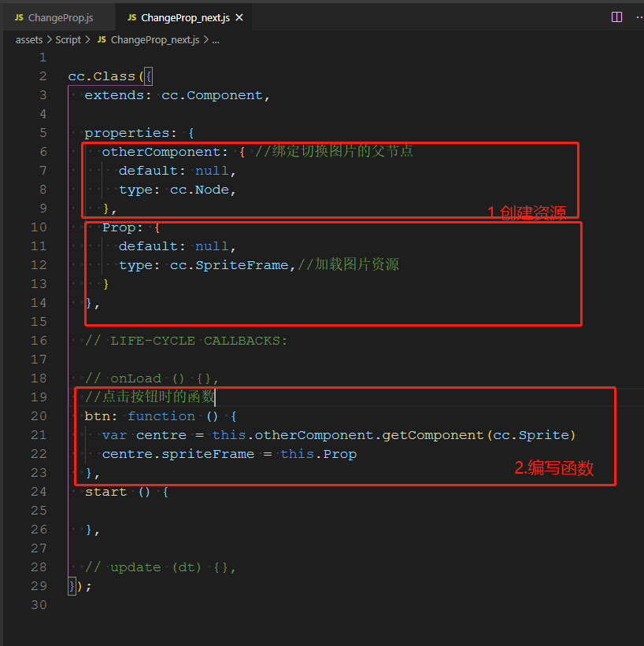Click line number 2 in gutter
The height and width of the screenshot is (646, 644).
coord(43,76)
